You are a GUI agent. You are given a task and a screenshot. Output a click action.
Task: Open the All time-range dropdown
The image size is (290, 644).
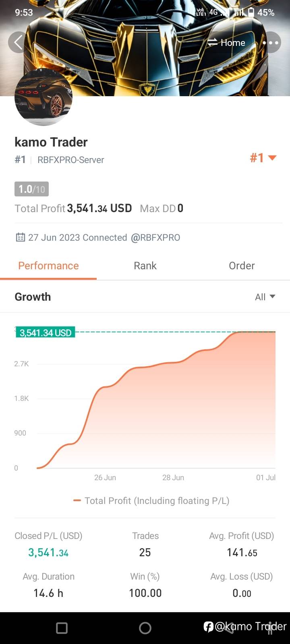coord(265,297)
